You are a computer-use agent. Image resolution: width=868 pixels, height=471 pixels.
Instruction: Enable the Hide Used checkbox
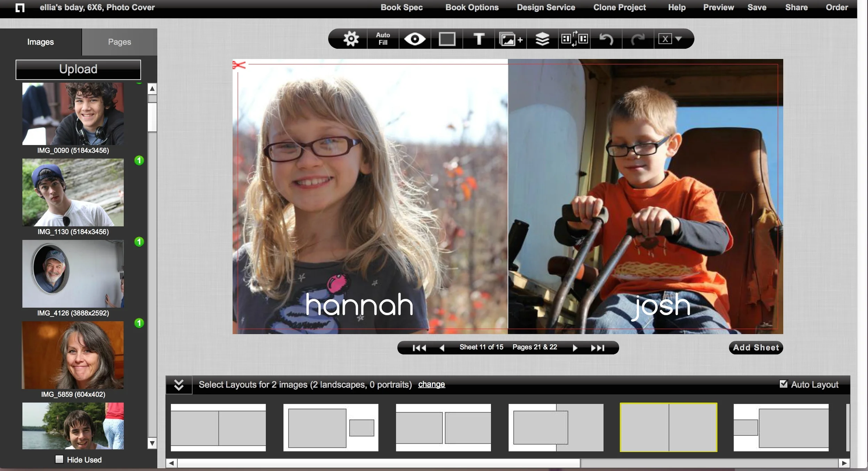coord(59,459)
